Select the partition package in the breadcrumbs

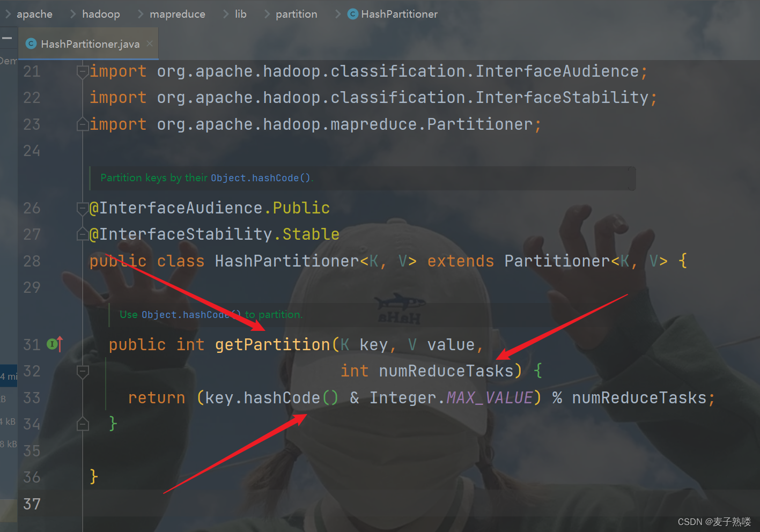pos(296,14)
